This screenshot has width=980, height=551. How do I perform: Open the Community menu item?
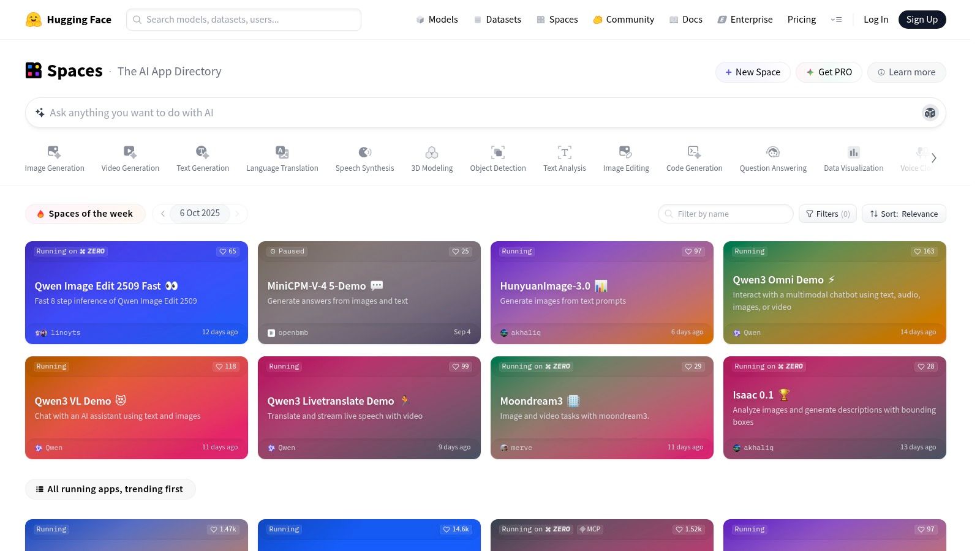[624, 20]
